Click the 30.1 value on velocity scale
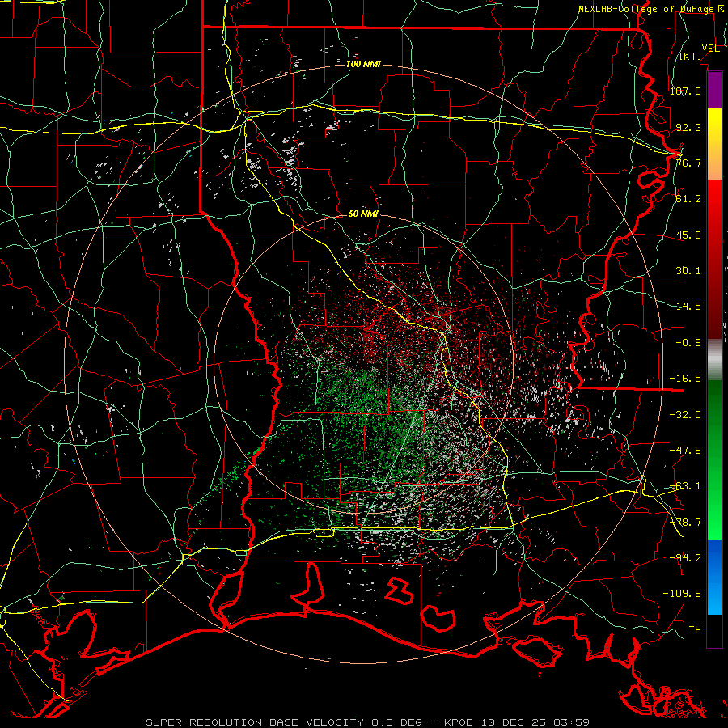Viewport: 728px width, 728px height. pos(688,271)
